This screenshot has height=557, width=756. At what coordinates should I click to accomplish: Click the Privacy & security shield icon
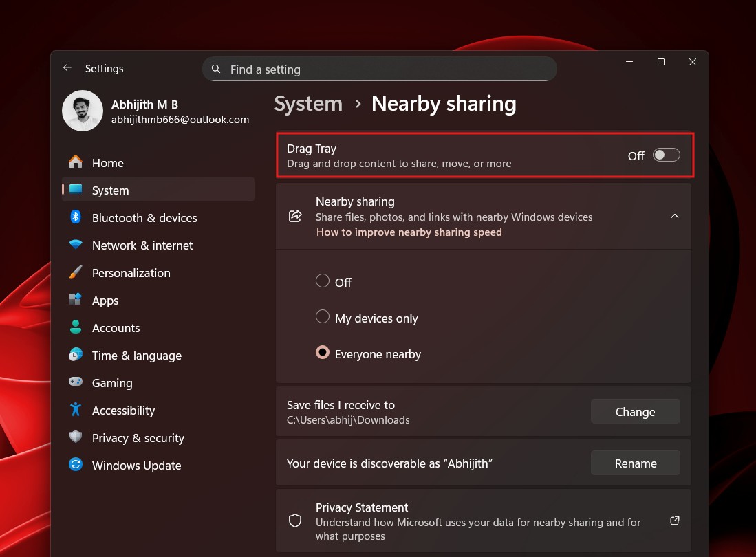click(76, 437)
